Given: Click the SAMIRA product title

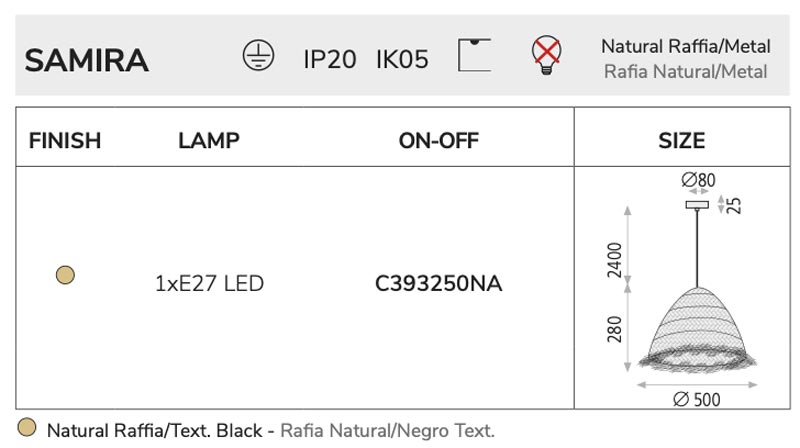Looking at the screenshot, I should click(x=87, y=61).
